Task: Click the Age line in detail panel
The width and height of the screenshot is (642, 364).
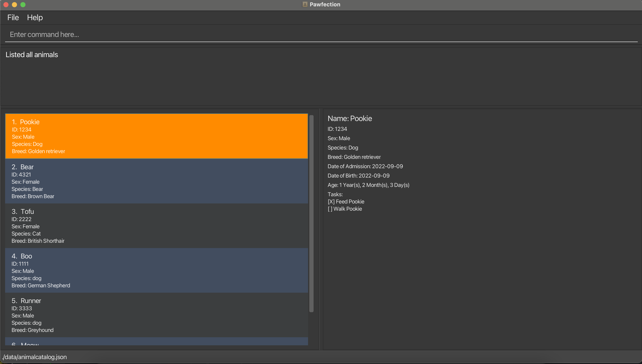Action: (368, 185)
